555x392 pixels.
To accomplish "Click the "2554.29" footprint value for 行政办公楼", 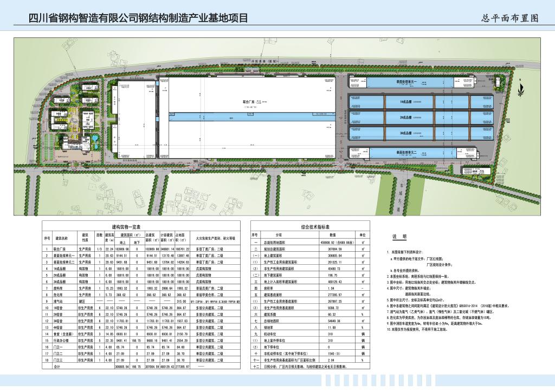I will pyautogui.click(x=182, y=341).
